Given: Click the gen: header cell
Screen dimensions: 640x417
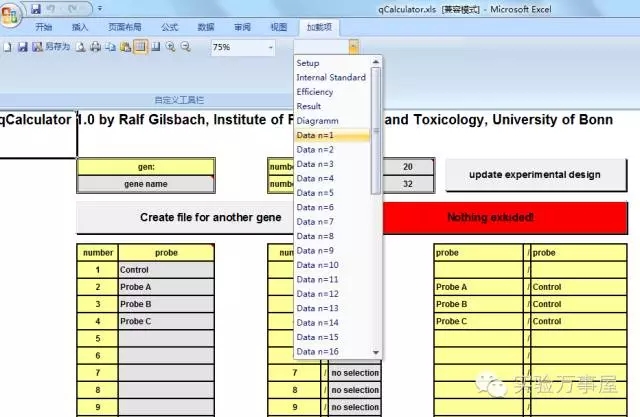Looking at the screenshot, I should coord(146,167).
